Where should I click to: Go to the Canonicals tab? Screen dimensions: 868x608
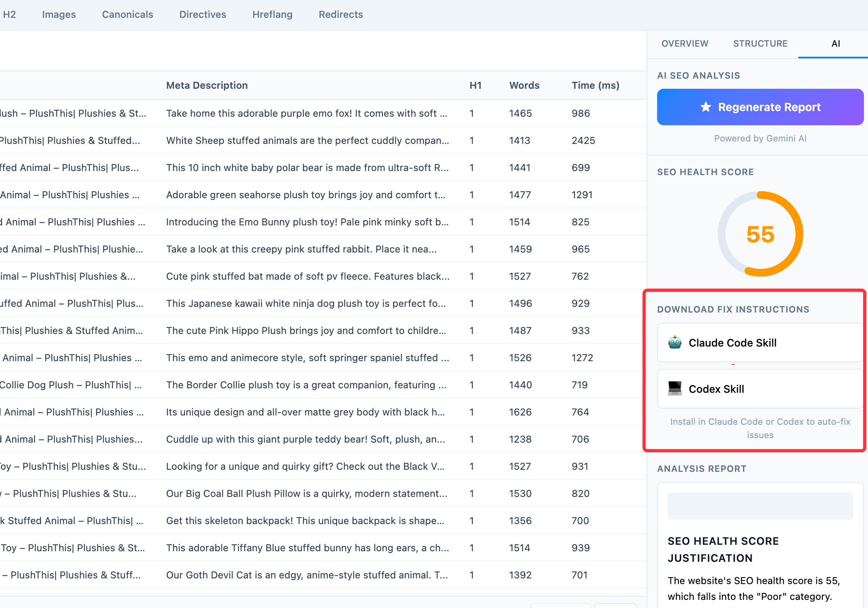tap(127, 15)
